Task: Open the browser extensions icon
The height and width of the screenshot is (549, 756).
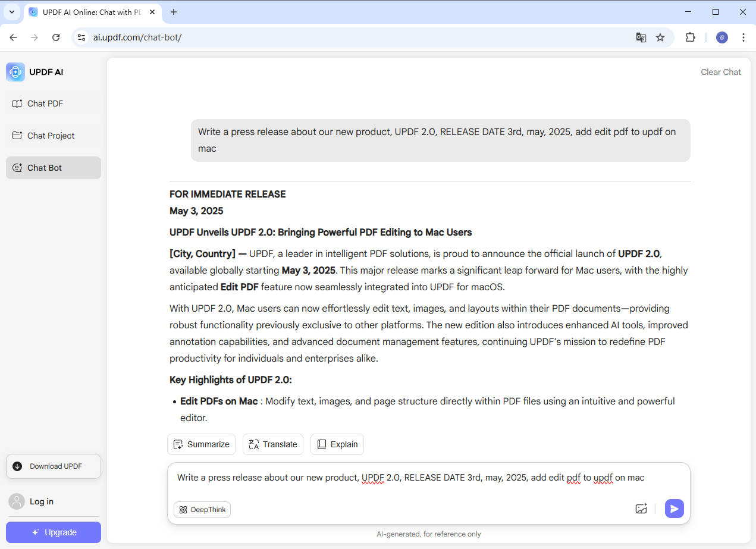Action: tap(690, 37)
